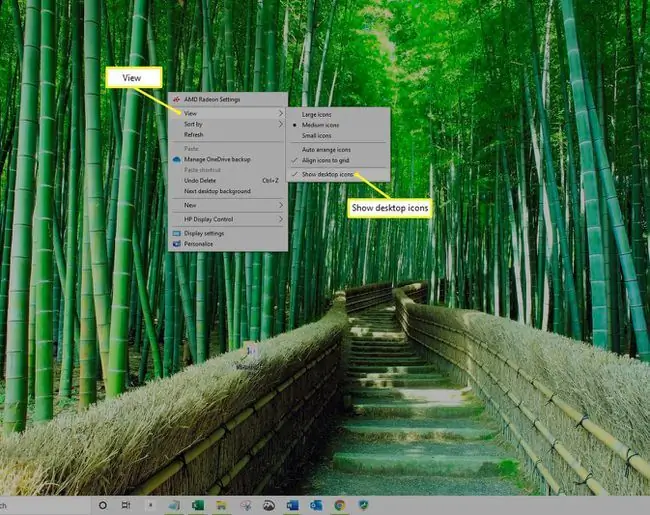The width and height of the screenshot is (650, 515).
Task: Click round black mountain icon in taskbar
Action: (x=269, y=505)
